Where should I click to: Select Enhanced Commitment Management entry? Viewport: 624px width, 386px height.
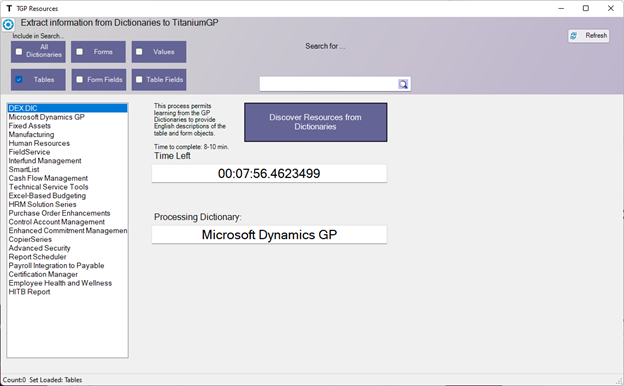click(67, 231)
